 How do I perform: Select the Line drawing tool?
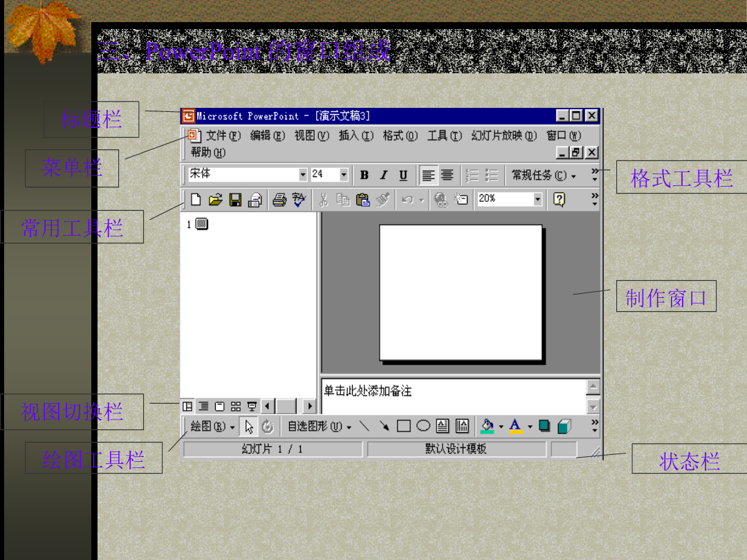click(365, 426)
